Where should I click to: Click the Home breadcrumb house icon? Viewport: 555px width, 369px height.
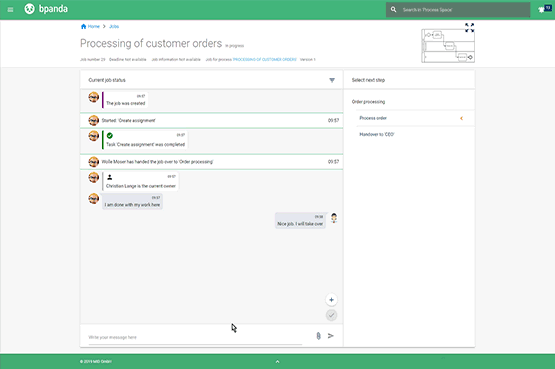click(84, 26)
